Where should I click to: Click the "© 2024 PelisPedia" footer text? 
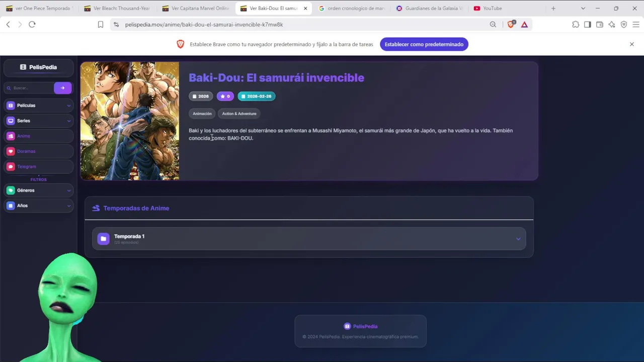(360, 337)
